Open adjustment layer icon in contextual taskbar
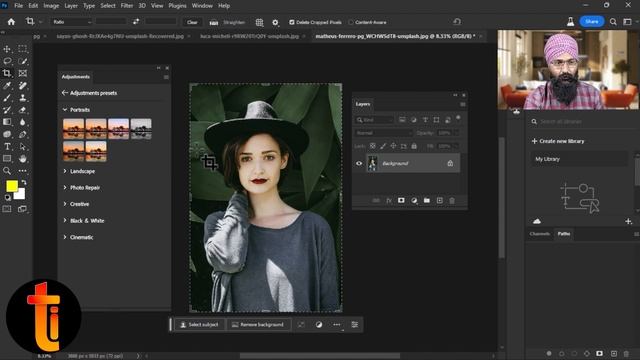This screenshot has width=640, height=360. click(x=319, y=324)
